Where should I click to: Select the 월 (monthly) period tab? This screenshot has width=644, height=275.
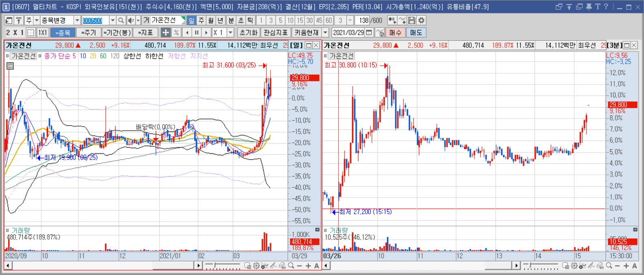coord(211,20)
